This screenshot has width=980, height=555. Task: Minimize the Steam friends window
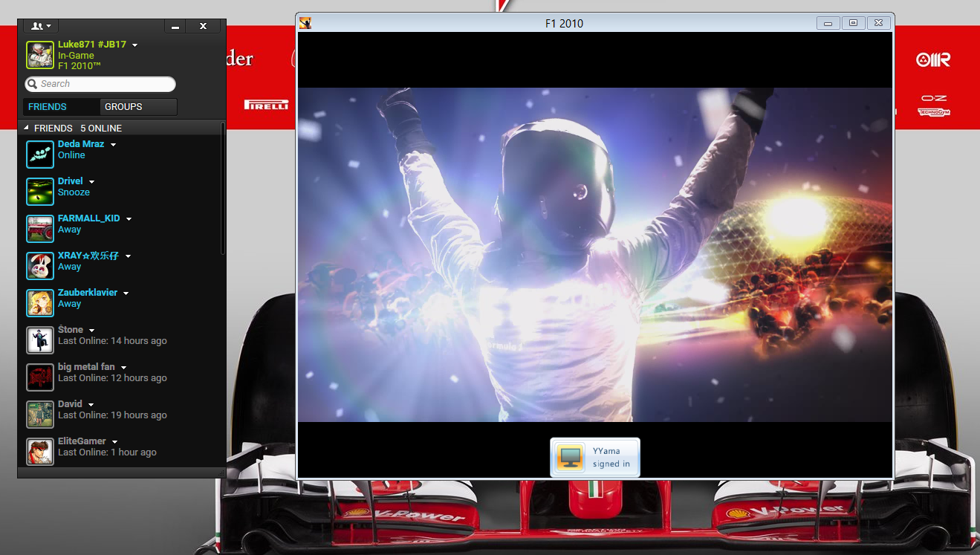tap(175, 26)
